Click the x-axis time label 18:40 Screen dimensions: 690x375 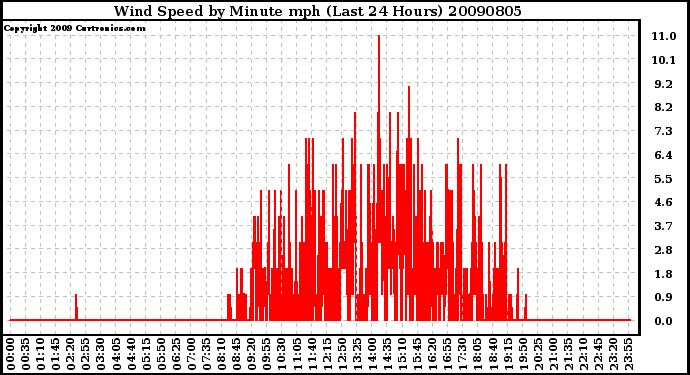492,354
